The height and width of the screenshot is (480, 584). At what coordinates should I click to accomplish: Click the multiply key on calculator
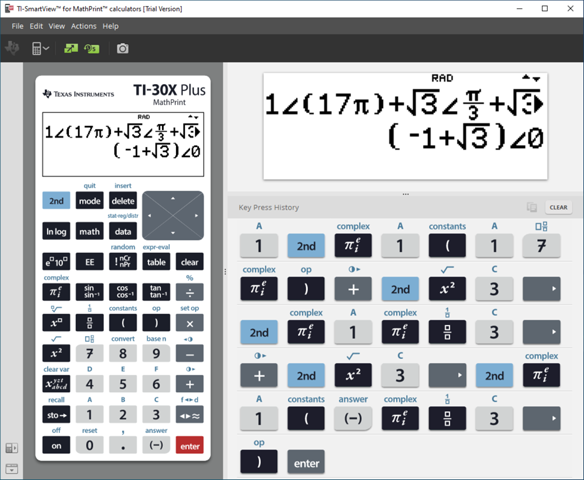(x=190, y=323)
